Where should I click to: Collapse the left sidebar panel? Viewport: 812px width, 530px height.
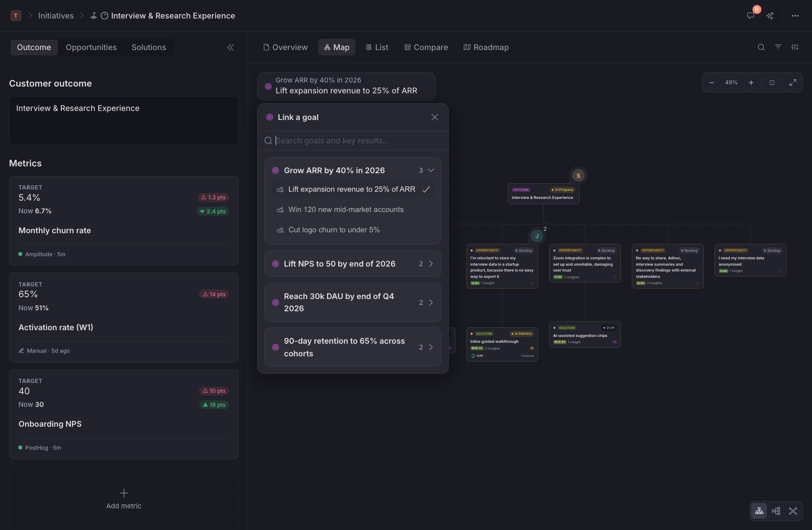pyautogui.click(x=231, y=47)
